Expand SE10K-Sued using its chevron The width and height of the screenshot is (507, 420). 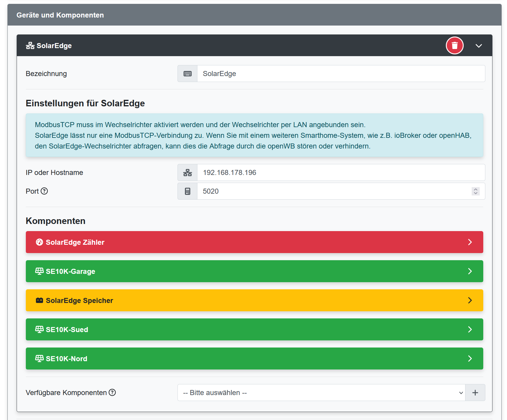[x=470, y=329]
